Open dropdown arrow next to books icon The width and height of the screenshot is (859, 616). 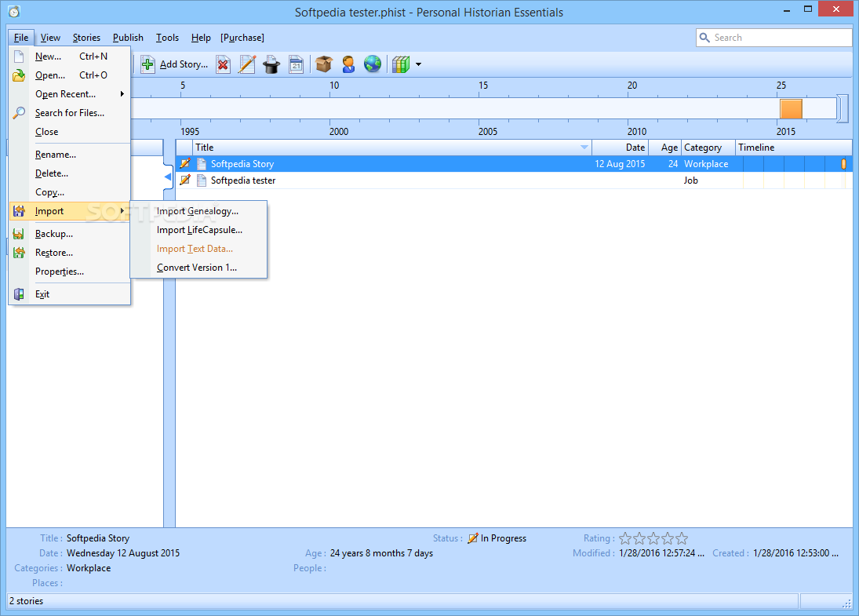[419, 64]
